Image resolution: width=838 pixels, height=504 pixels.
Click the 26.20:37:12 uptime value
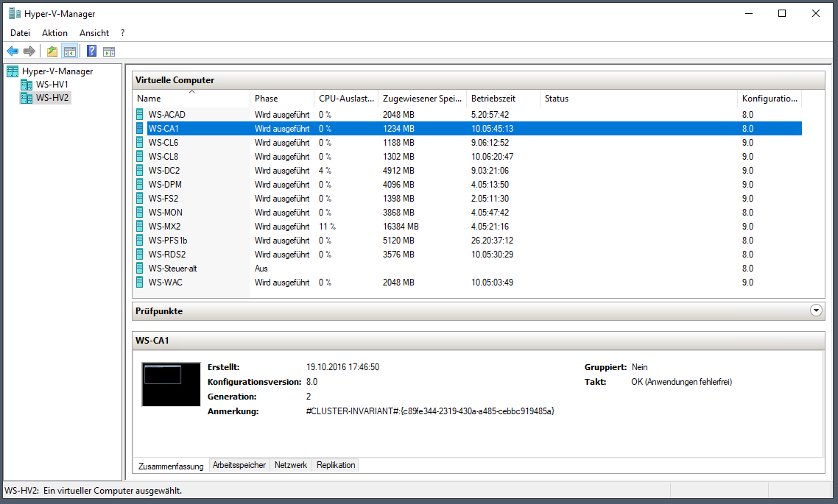pyautogui.click(x=492, y=241)
